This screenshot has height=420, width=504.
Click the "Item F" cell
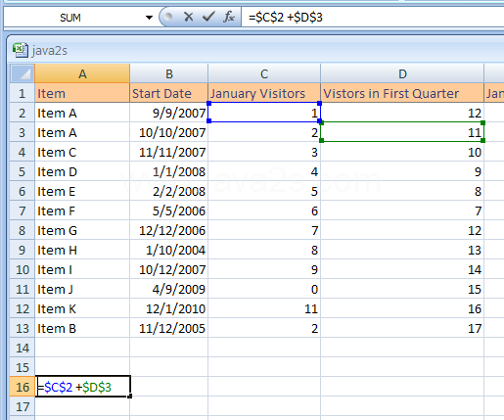coord(82,210)
